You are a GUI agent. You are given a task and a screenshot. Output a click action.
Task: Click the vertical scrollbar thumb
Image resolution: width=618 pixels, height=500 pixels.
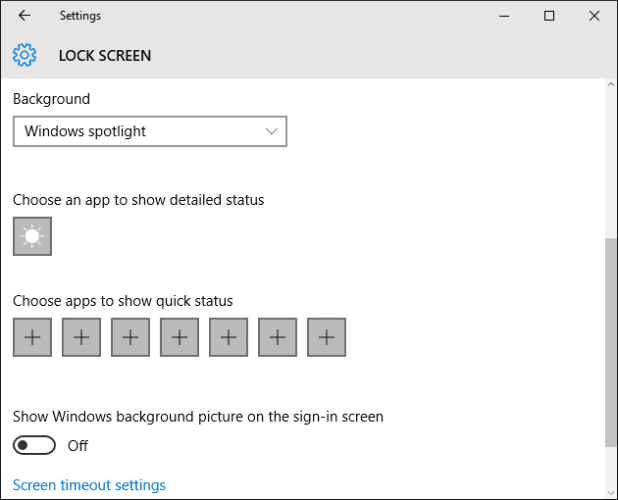point(611,340)
